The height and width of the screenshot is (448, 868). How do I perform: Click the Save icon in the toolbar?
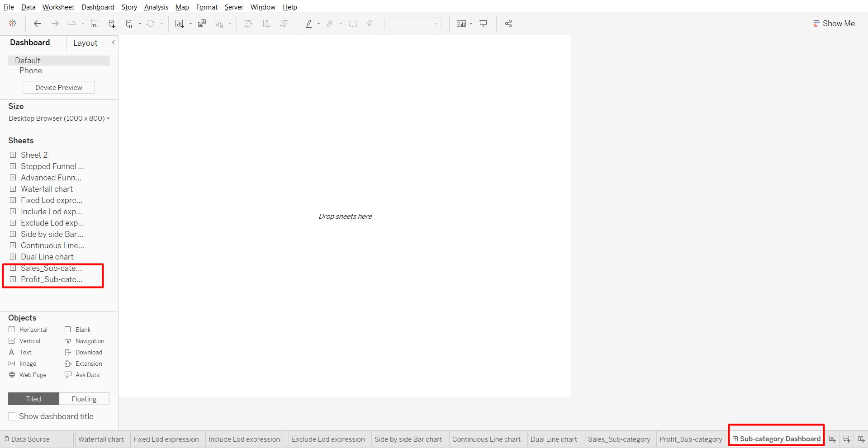pos(95,24)
